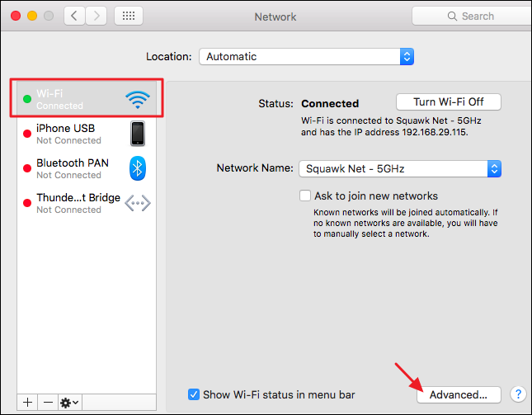Screen dimensions: 532x415
Task: Click the iPhone USB device icon
Action: [138, 134]
